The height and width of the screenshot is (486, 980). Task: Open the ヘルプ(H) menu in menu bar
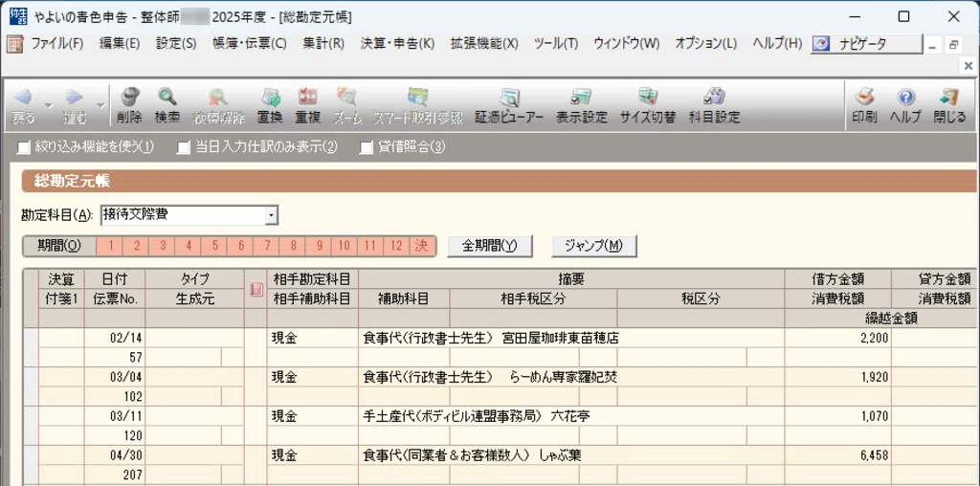pos(777,44)
